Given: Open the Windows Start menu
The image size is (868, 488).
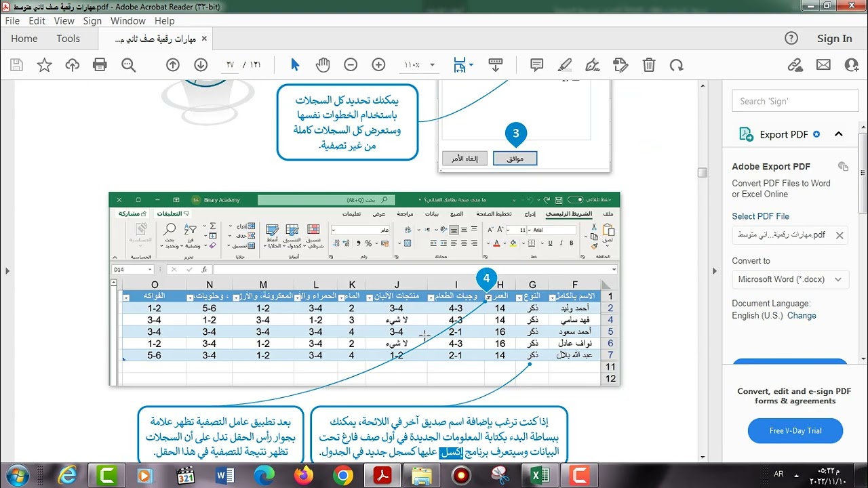Looking at the screenshot, I should pyautogui.click(x=18, y=476).
